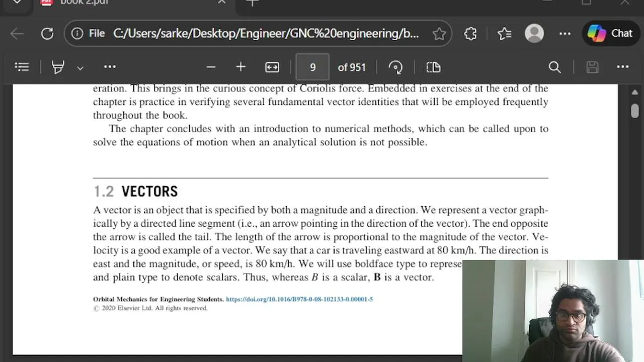Select the book 2.pdf tab

135,4
